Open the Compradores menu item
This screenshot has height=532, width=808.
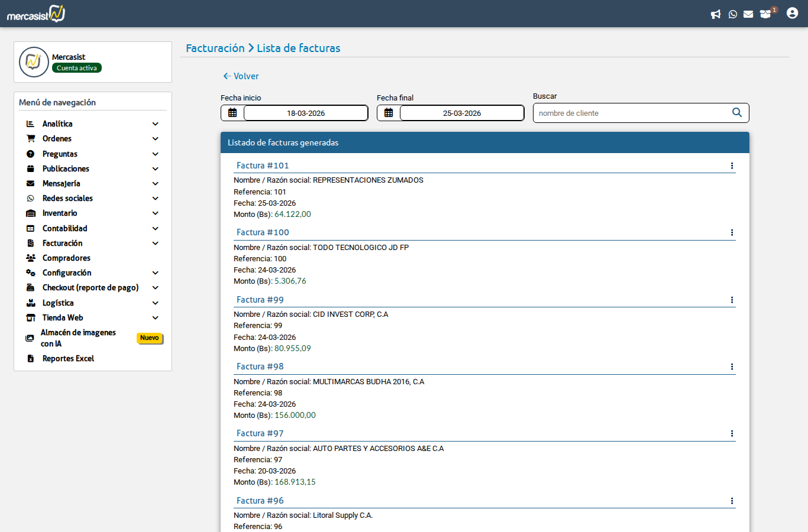point(66,258)
